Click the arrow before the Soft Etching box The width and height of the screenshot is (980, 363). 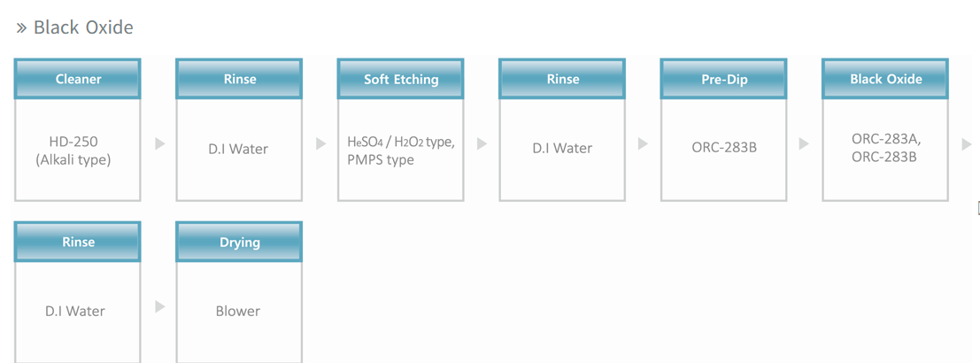click(321, 143)
